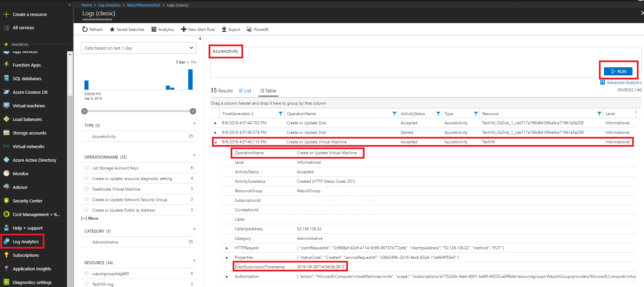This screenshot has width=644, height=287.
Task: Run the AzureActivity query
Action: point(618,71)
